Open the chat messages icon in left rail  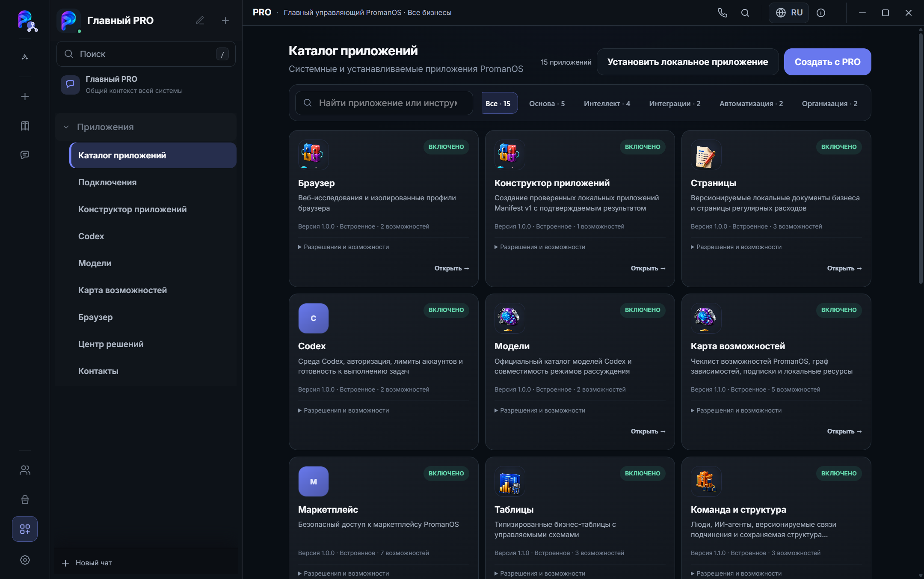click(25, 155)
